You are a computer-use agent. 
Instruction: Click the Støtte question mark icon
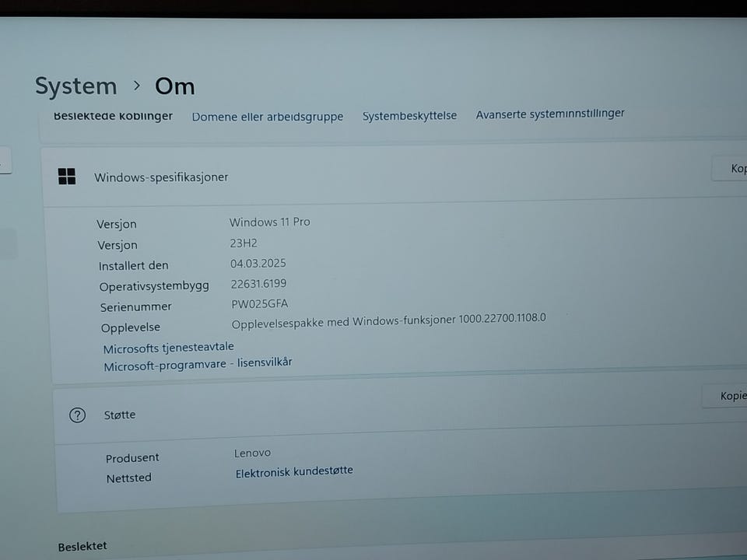click(x=77, y=415)
